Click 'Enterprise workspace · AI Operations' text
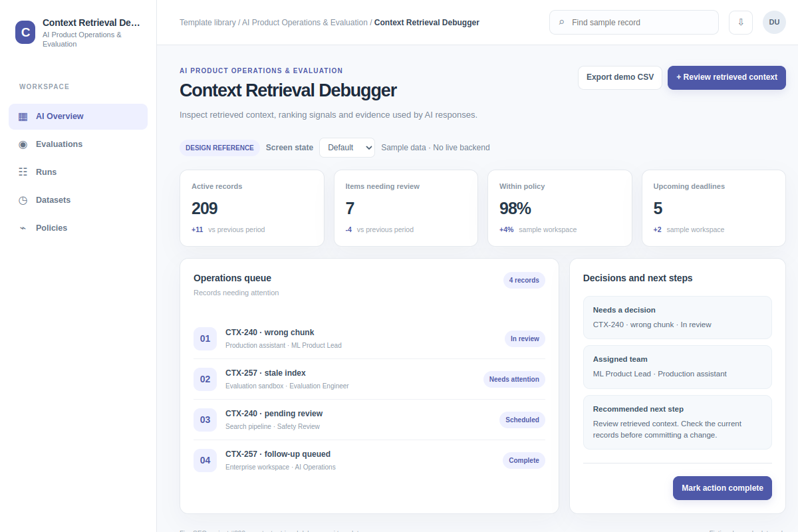 coord(281,467)
